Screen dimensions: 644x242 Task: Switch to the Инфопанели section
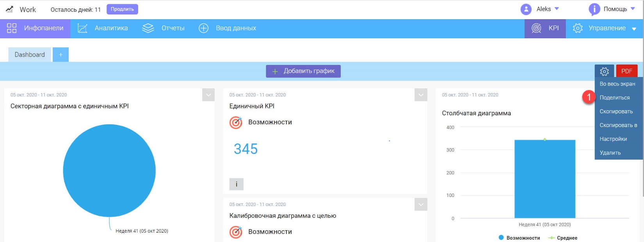point(35,28)
